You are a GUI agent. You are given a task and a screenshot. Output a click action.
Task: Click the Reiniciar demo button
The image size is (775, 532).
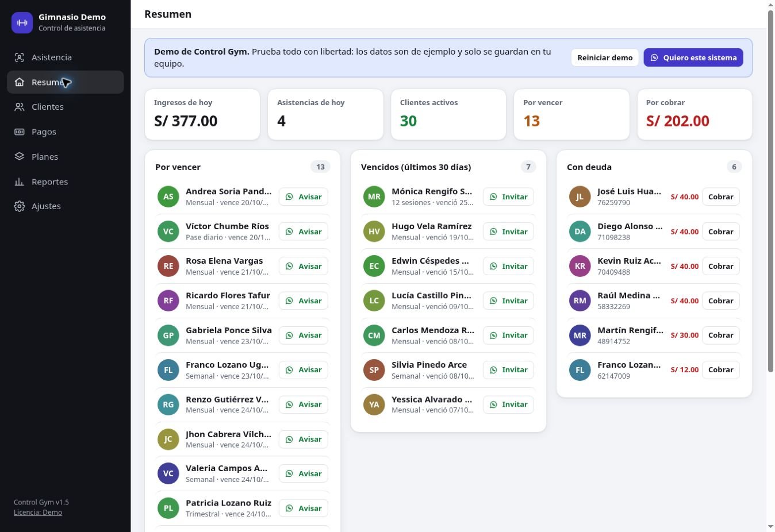coord(605,57)
